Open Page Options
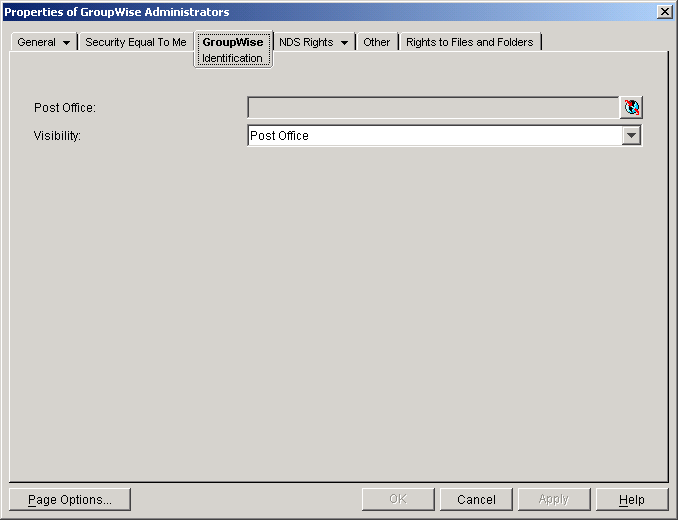This screenshot has width=678, height=520. click(70, 499)
